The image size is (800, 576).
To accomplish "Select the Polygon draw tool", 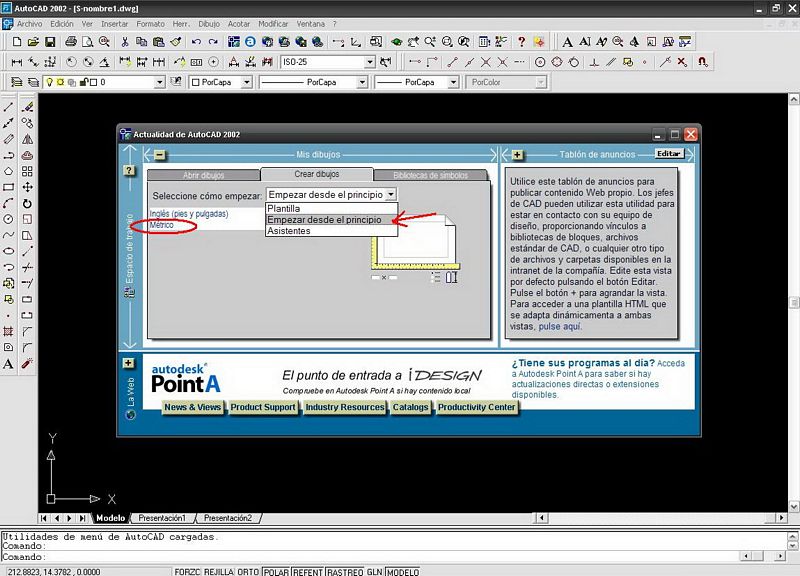I will coord(9,171).
